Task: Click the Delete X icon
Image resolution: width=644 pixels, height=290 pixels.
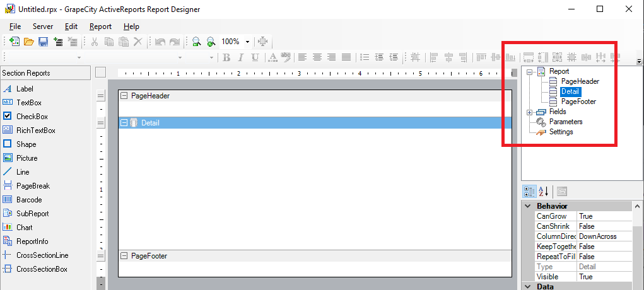Action: click(138, 42)
